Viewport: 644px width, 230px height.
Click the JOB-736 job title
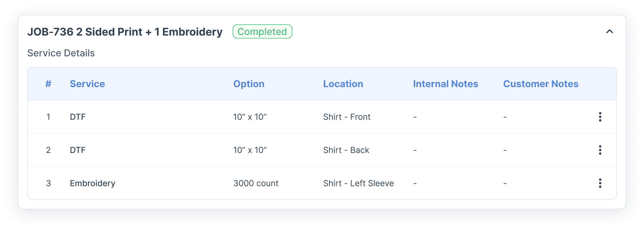pyautogui.click(x=125, y=32)
